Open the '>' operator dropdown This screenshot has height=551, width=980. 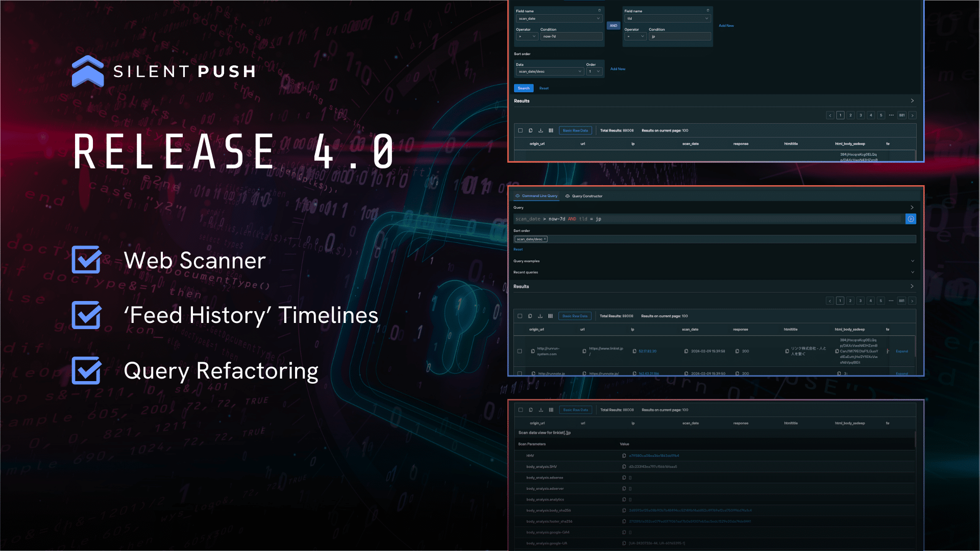[x=527, y=37]
